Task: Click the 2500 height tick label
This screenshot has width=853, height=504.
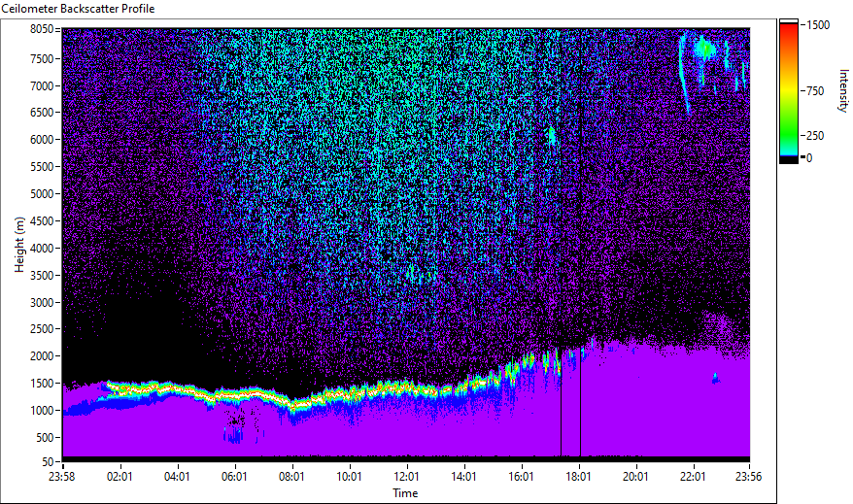Action: (42, 329)
